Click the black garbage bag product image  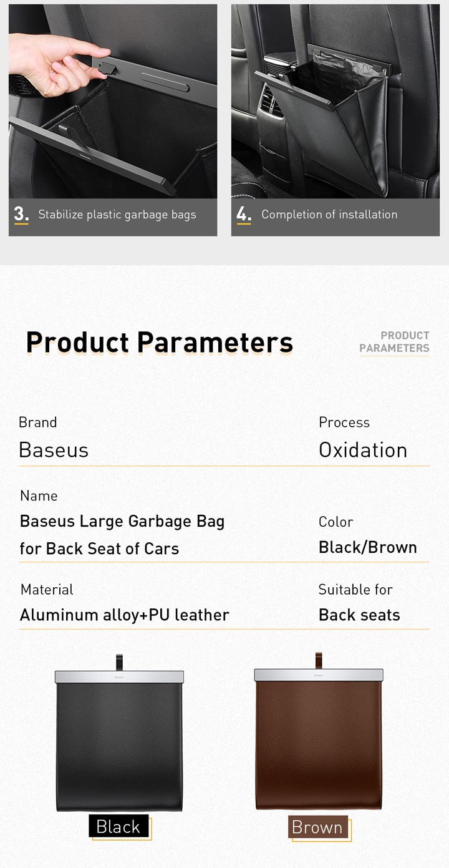pos(119,733)
